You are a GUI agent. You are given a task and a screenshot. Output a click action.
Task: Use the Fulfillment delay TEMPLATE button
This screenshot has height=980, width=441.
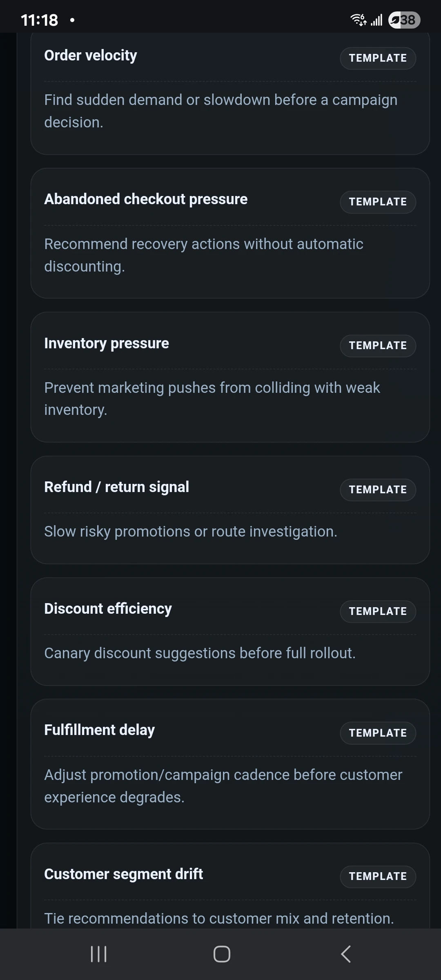tap(377, 733)
